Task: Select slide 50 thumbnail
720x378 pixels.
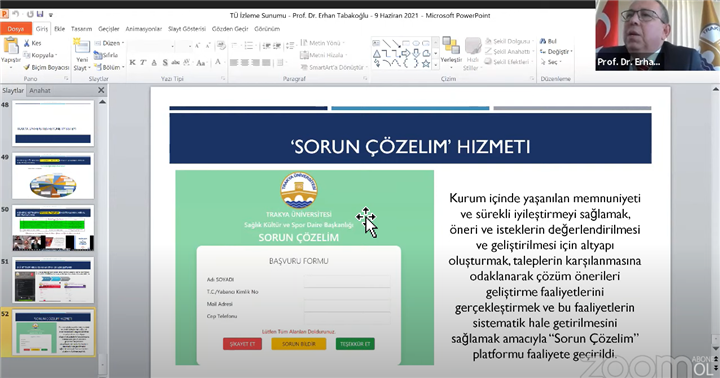Action: [53, 228]
